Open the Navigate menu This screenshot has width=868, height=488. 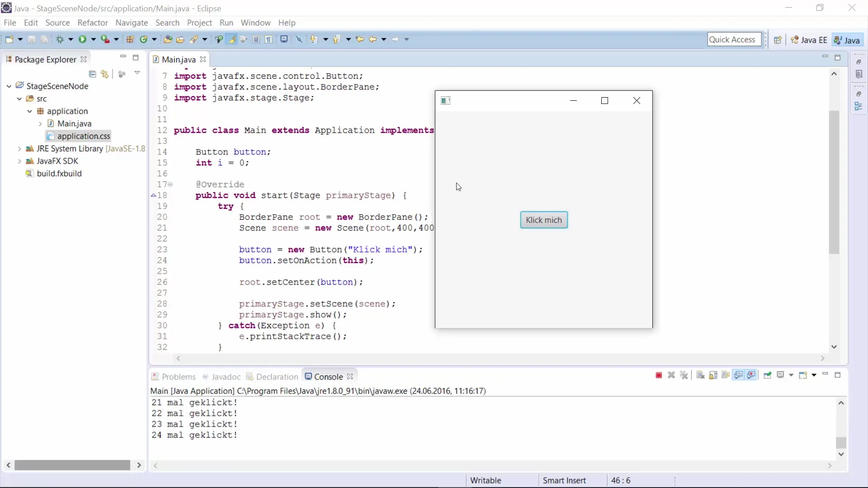pyautogui.click(x=132, y=23)
